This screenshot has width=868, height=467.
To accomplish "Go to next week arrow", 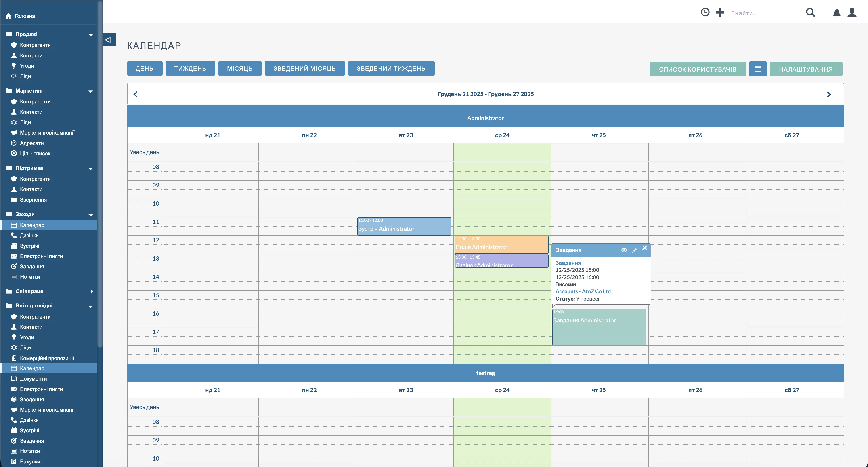I will [x=829, y=95].
